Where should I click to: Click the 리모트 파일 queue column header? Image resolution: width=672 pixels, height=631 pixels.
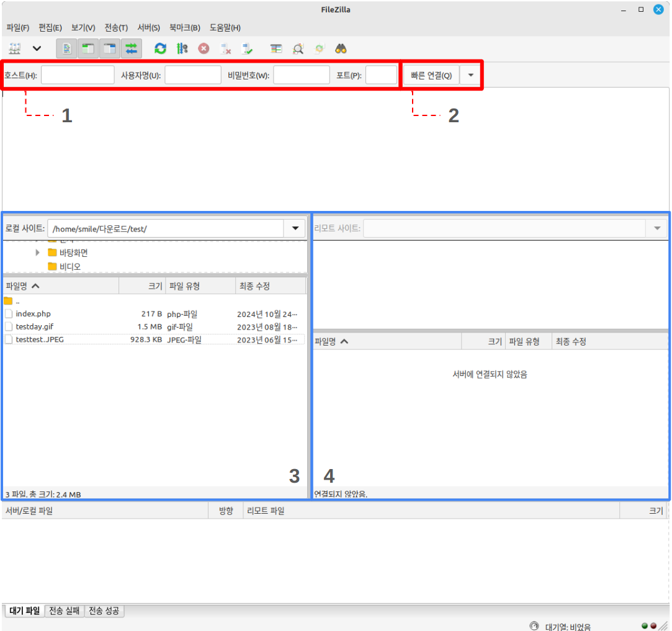click(x=432, y=511)
